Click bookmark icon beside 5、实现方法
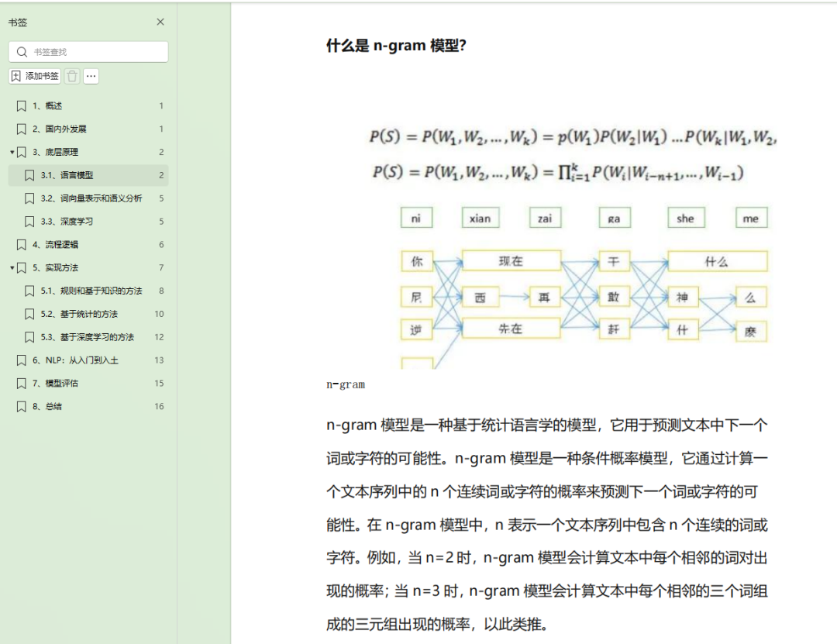 coord(22,267)
